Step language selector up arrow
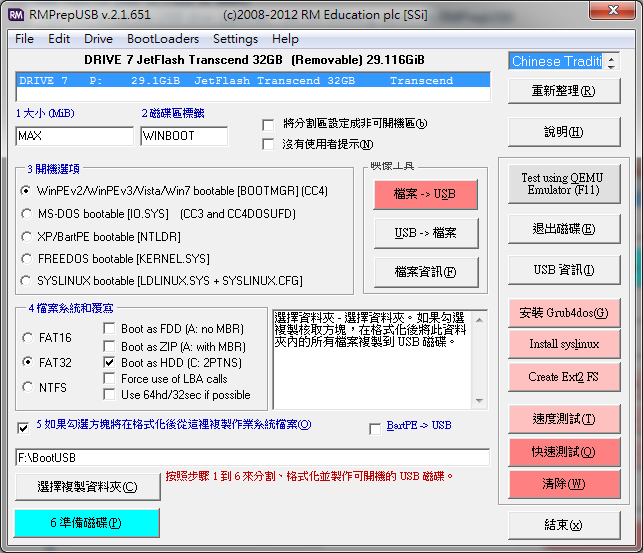The width and height of the screenshot is (643, 553). 611,58
